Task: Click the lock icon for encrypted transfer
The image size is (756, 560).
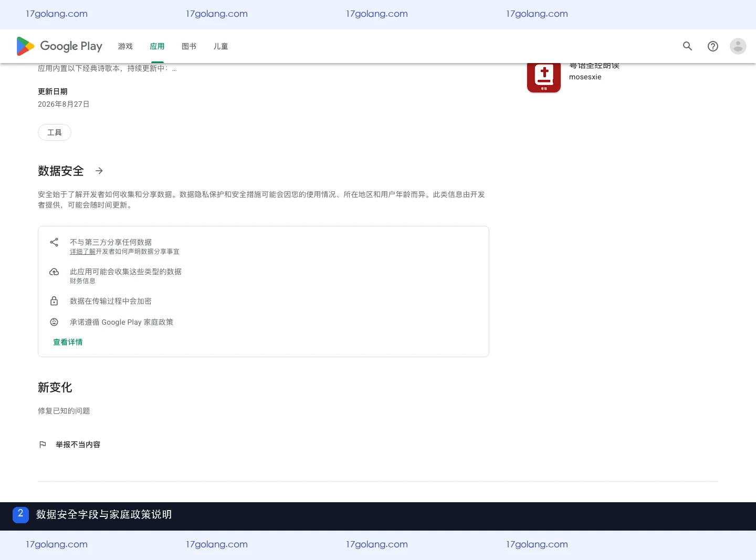Action: pyautogui.click(x=54, y=301)
